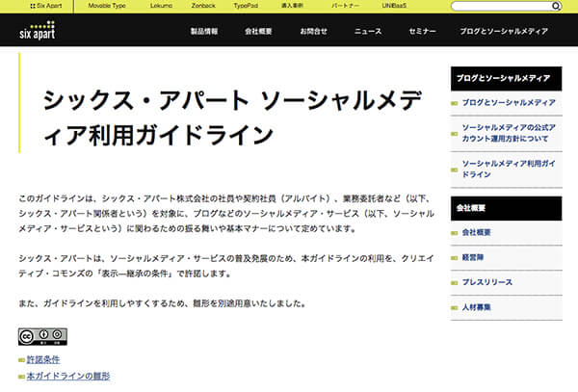Click the search magnifier icon
Image resolution: width=578 pixels, height=392 pixels.
pos(556,6)
